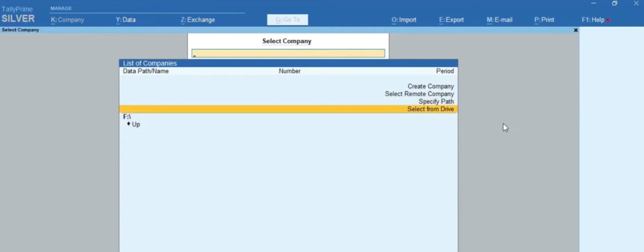This screenshot has height=252, width=644.
Task: Select the F:\ drive path entry
Action: click(127, 117)
